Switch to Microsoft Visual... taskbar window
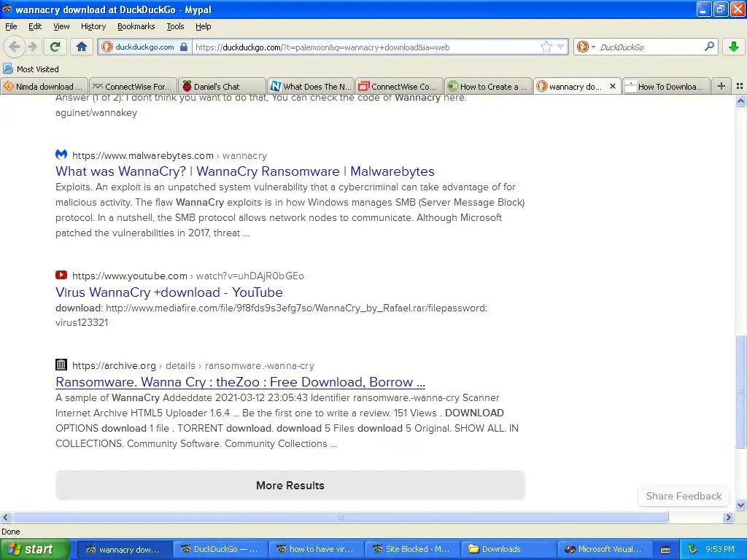This screenshot has height=560, width=747. tap(604, 549)
